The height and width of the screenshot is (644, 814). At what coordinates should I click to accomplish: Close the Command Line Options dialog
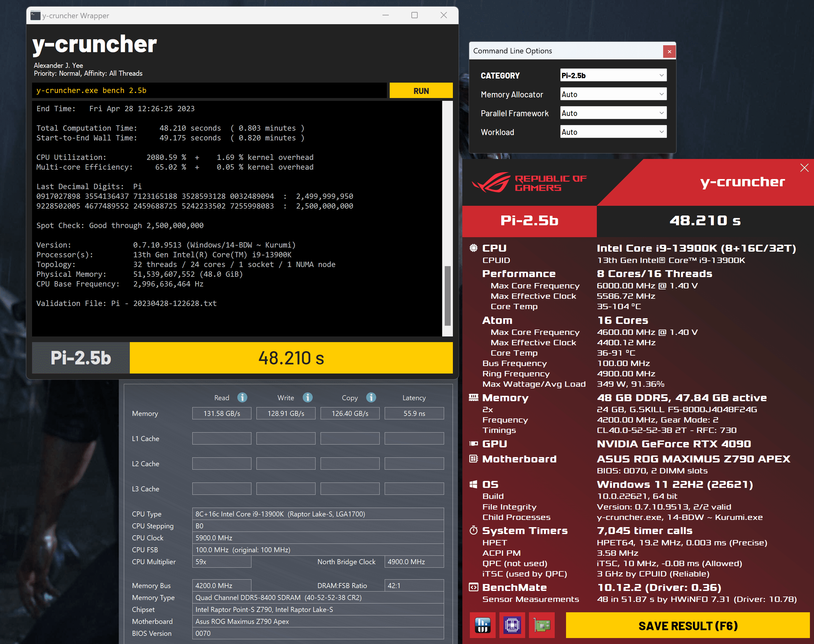[x=669, y=51]
